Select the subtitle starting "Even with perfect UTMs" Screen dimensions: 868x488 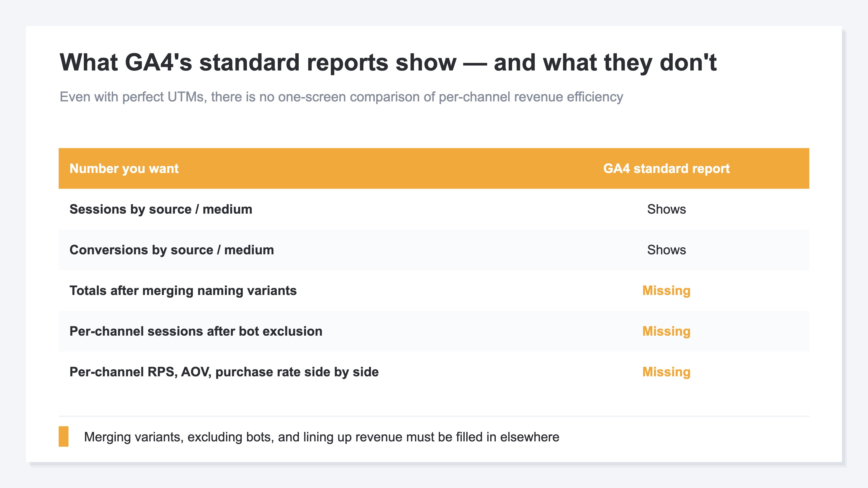tap(341, 97)
